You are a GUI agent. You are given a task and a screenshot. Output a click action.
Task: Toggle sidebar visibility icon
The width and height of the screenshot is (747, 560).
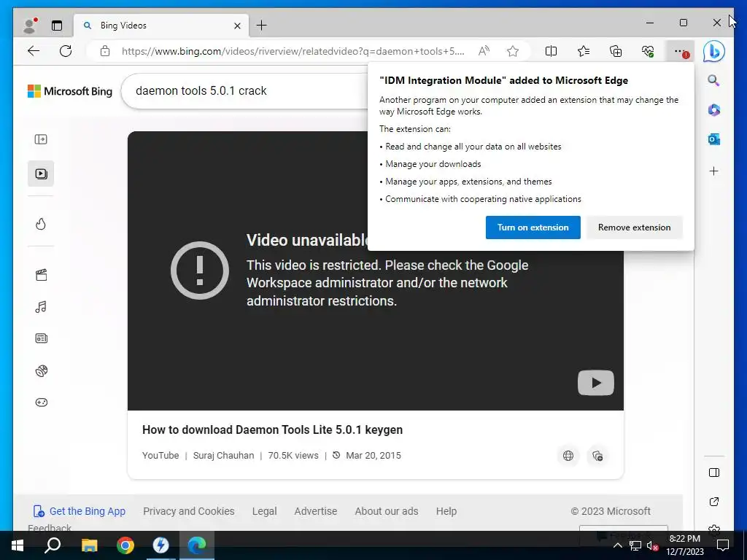[x=713, y=472]
